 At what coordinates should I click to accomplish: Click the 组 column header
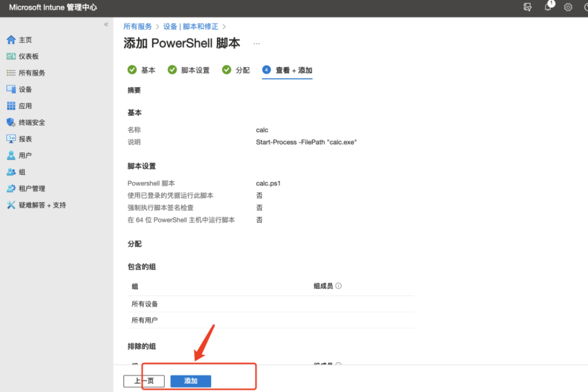tap(135, 286)
